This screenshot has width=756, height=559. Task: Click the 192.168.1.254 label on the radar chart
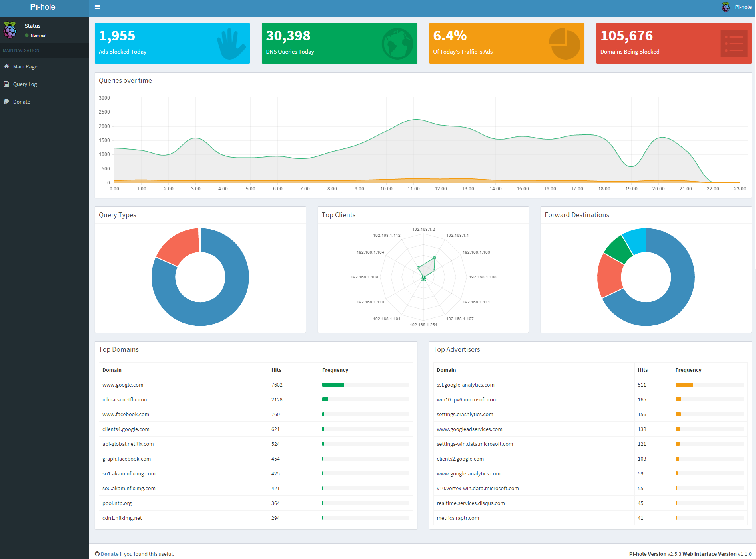point(423,325)
